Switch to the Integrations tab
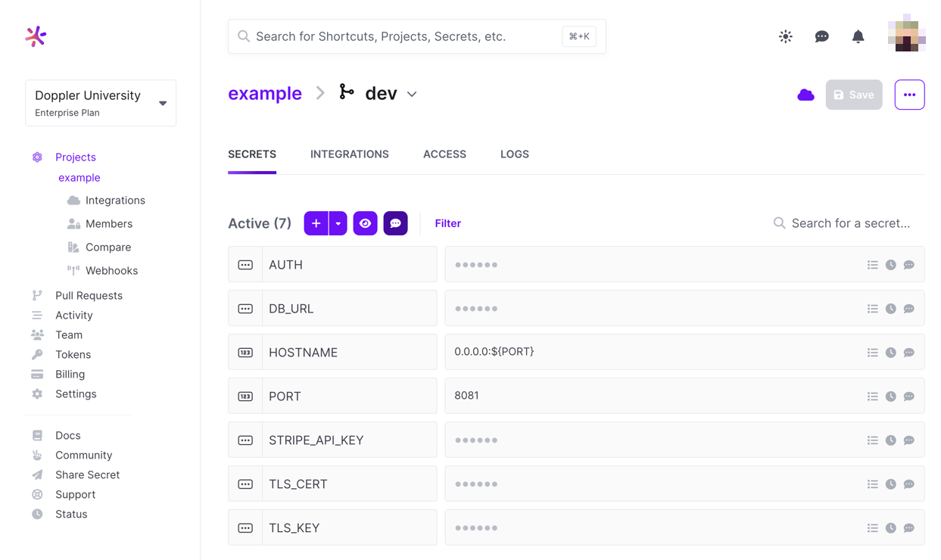 point(350,154)
